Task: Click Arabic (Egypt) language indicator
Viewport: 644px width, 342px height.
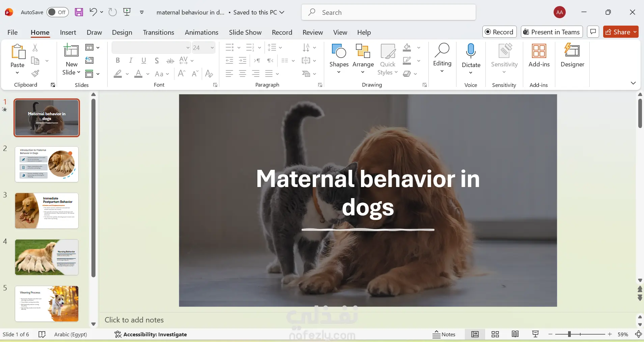Action: pos(71,334)
